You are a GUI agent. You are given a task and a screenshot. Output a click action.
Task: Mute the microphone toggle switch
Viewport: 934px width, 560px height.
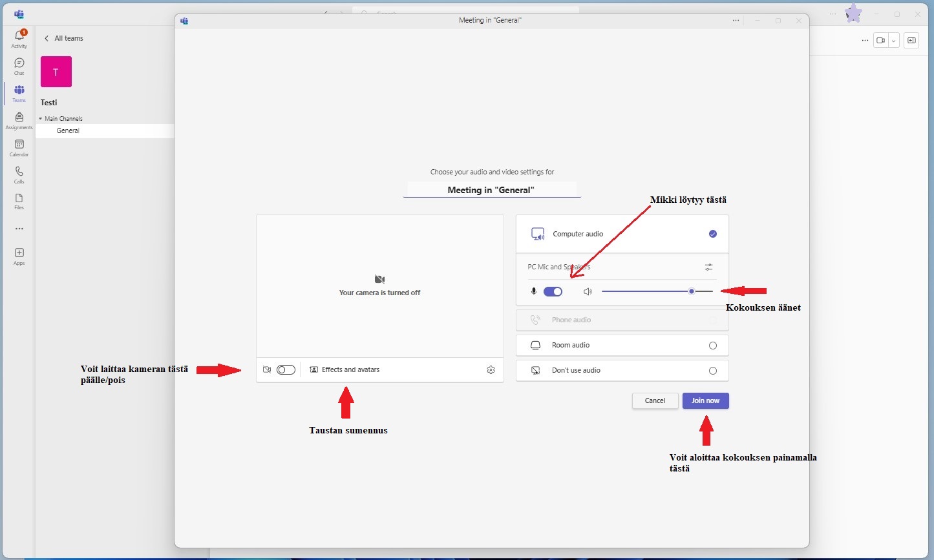click(553, 292)
